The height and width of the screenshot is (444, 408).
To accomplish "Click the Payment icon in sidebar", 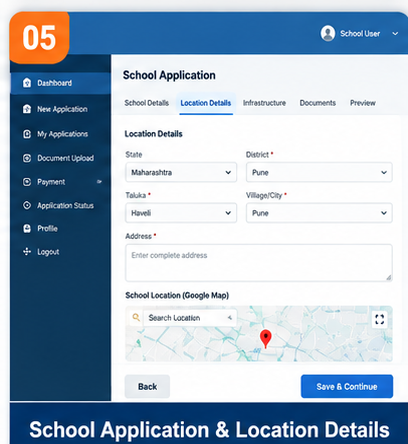I will point(27,182).
